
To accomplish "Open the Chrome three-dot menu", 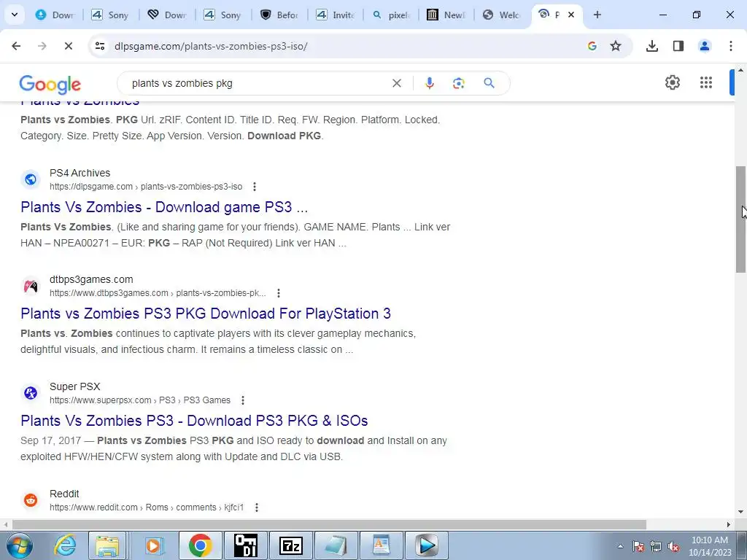I will click(731, 46).
